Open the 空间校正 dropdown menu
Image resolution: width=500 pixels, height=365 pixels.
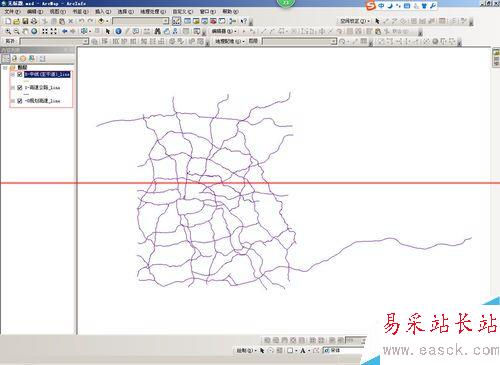tap(355, 21)
